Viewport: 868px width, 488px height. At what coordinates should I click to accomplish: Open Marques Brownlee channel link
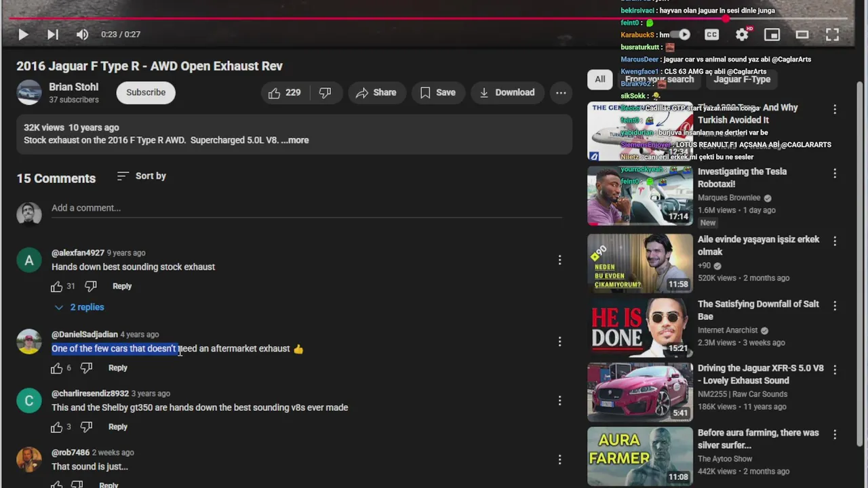(729, 198)
